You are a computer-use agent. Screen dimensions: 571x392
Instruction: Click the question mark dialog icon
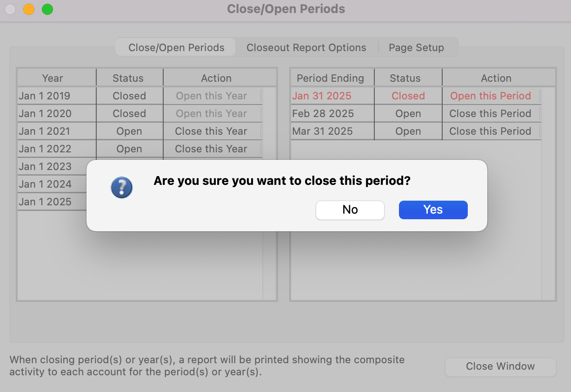(122, 188)
